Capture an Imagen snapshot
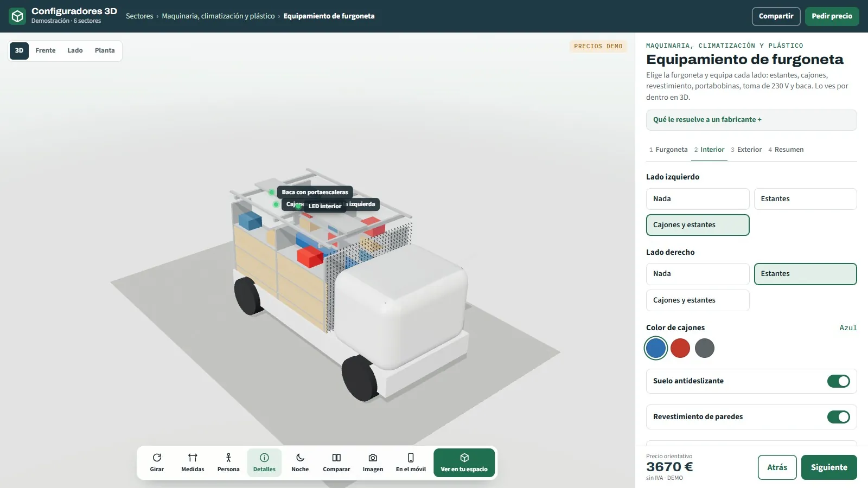The width and height of the screenshot is (868, 488). (x=373, y=463)
